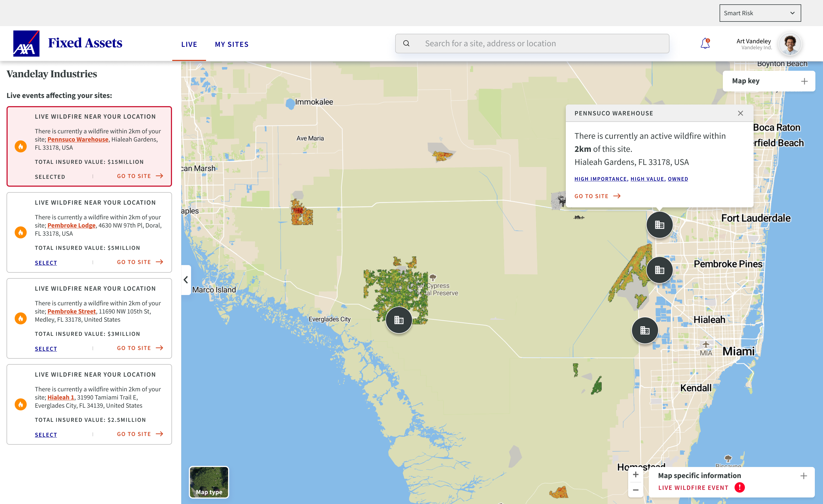Click GO TO SITE on Pembroke Street card
Screen dimensions: 823x504
(140, 348)
